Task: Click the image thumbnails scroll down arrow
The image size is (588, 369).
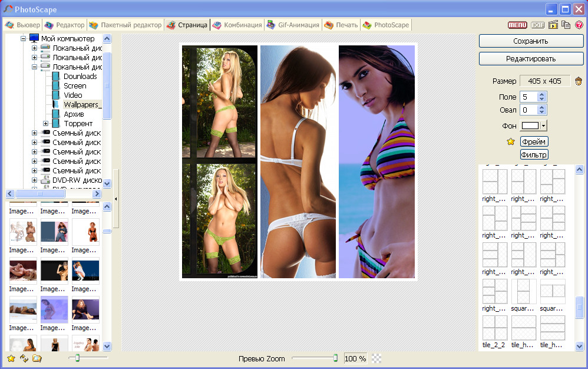Action: pos(107,347)
